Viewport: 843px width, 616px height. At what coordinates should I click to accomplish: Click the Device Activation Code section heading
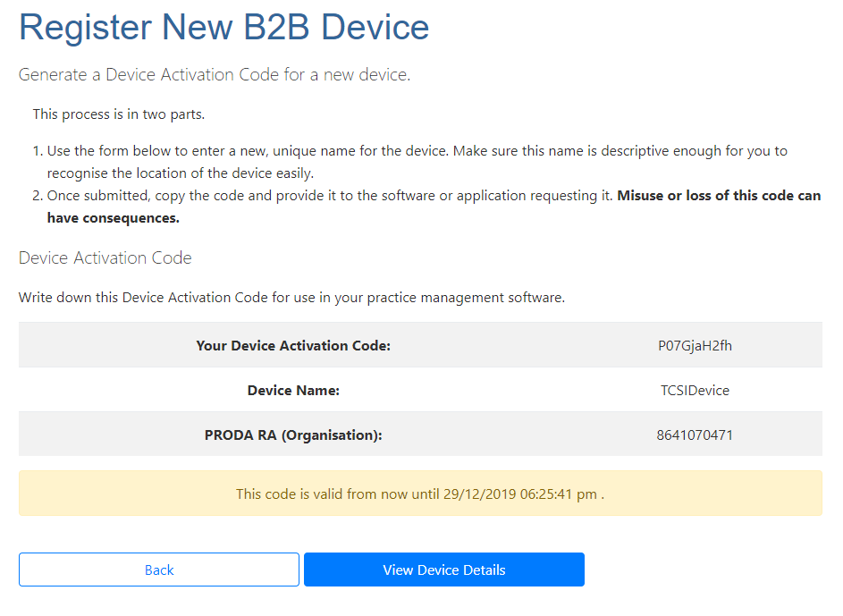click(x=105, y=257)
